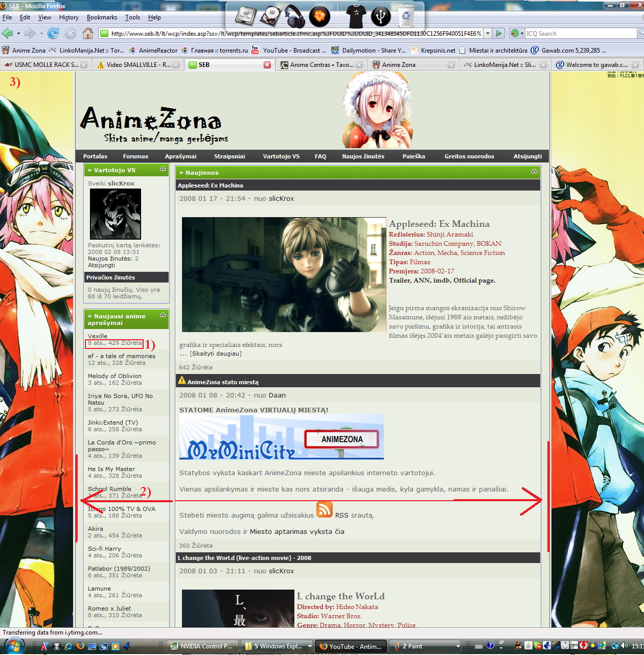This screenshot has height=655, width=644.
Task: Switch to the LinkoManija.Net browser tab
Action: 504,65
